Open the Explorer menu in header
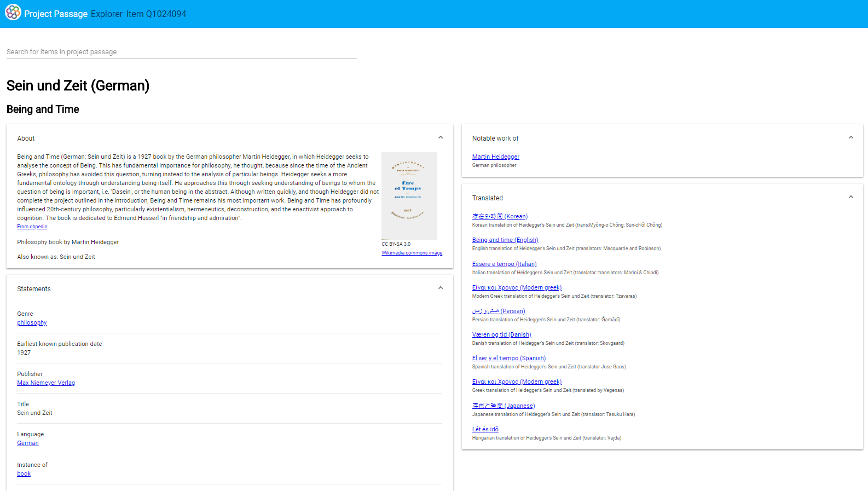This screenshot has width=868, height=491. [x=107, y=14]
